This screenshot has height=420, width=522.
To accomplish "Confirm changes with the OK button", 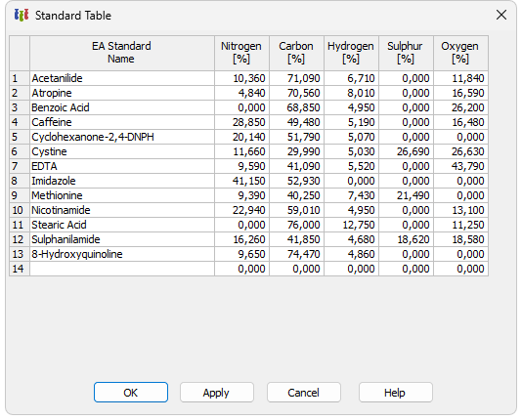I will (x=131, y=393).
